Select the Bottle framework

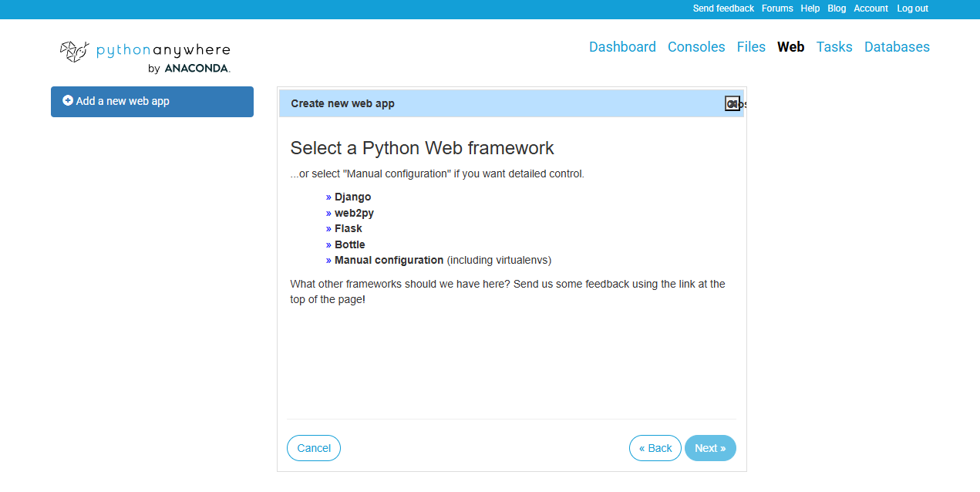click(349, 244)
